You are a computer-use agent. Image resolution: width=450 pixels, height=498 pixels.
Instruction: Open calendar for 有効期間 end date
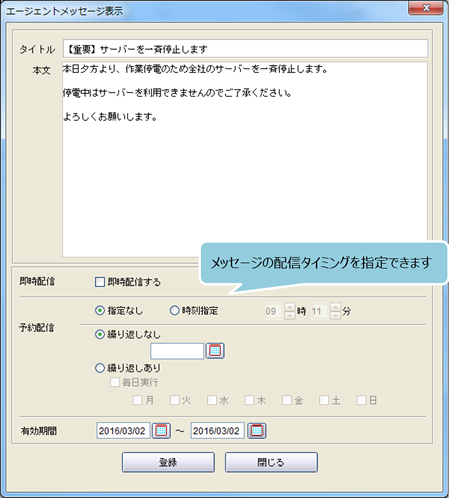(256, 431)
